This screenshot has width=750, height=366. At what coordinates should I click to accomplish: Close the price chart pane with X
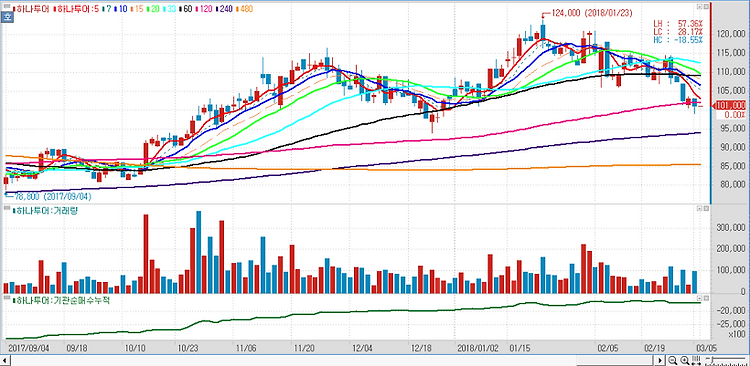pos(706,8)
